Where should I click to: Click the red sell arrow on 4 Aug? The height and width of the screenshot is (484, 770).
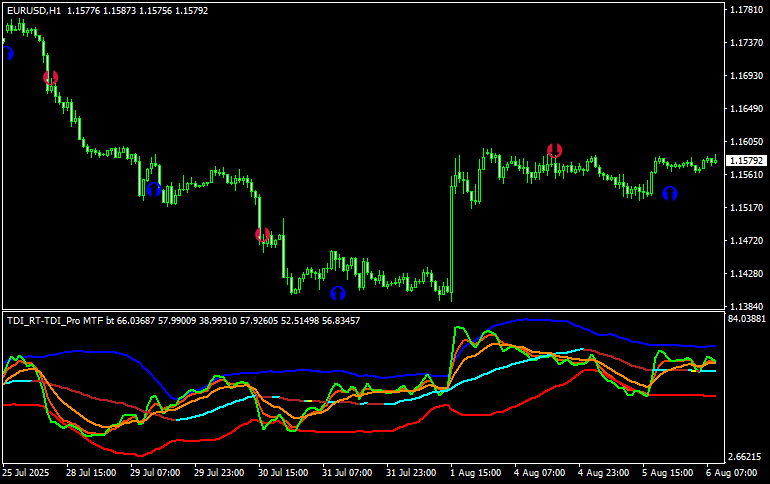(x=554, y=150)
